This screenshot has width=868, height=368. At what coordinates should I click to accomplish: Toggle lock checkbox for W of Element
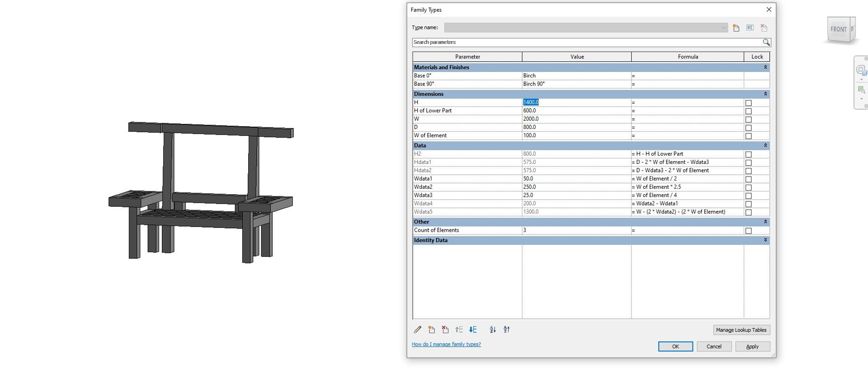click(749, 136)
